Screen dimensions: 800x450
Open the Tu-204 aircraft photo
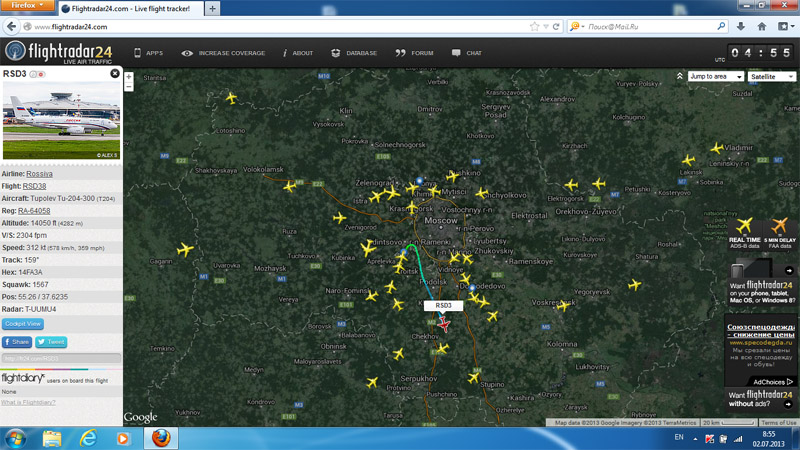click(61, 121)
